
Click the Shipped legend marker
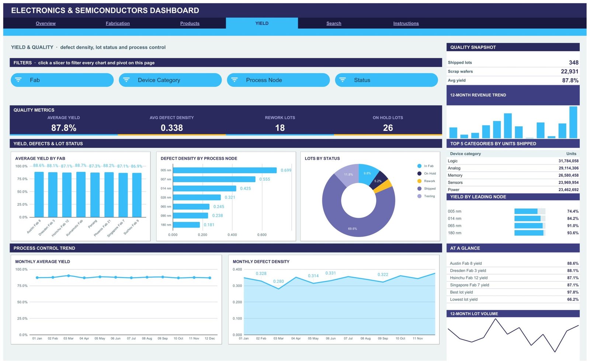point(419,189)
